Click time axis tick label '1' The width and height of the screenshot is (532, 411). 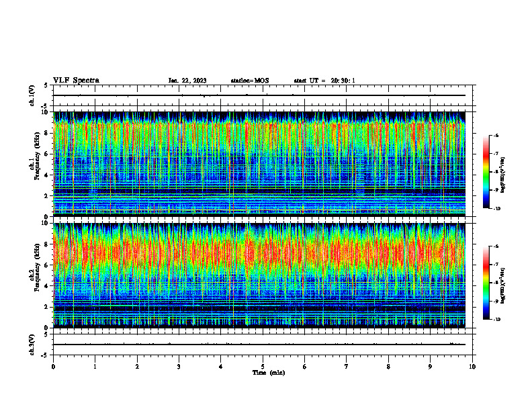click(95, 367)
